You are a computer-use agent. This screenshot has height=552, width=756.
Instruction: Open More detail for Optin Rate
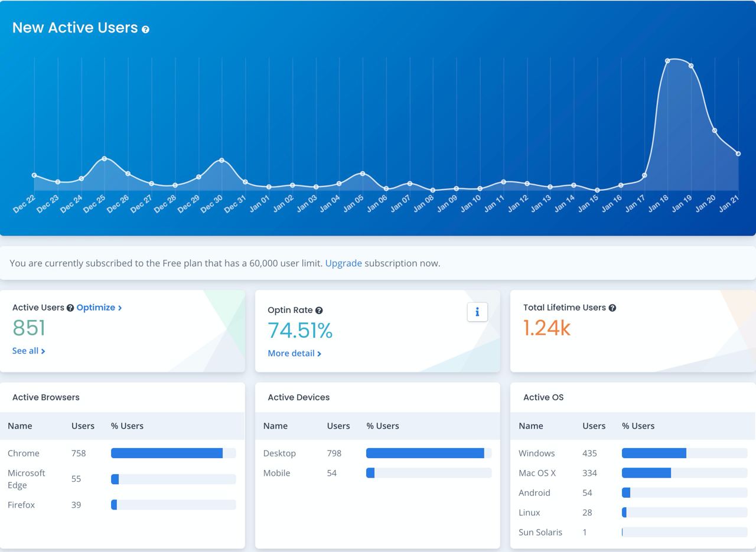(x=294, y=353)
